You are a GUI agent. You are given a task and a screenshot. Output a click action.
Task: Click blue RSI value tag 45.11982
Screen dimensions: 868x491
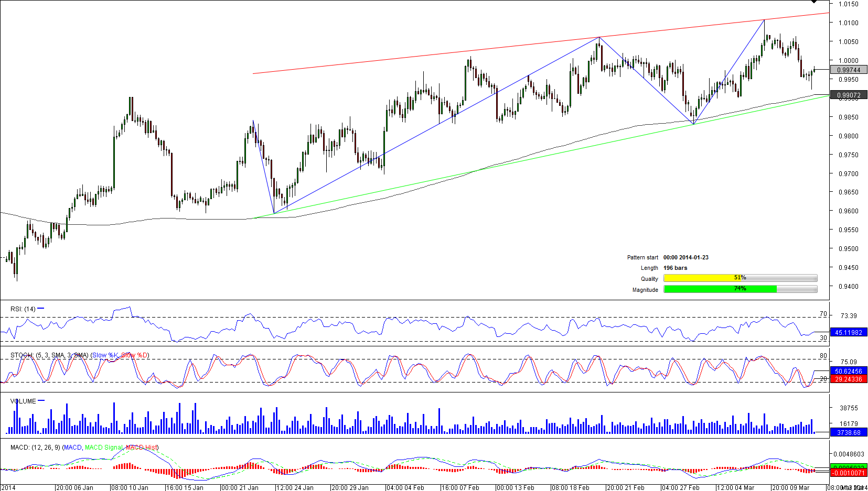[848, 332]
